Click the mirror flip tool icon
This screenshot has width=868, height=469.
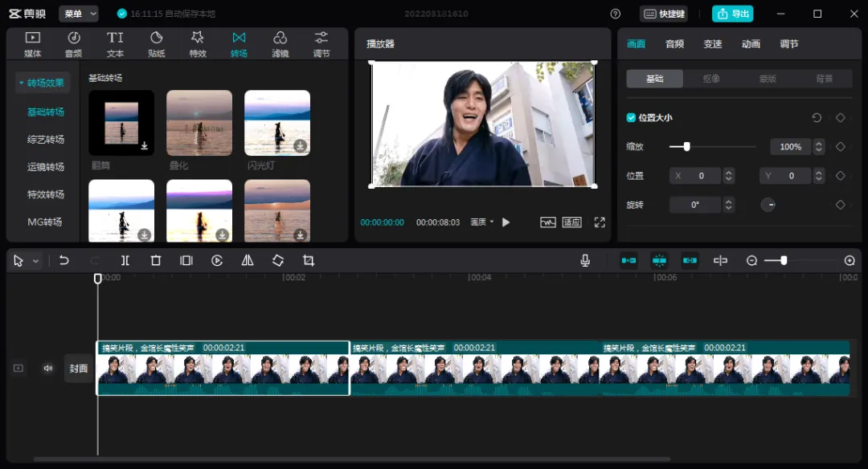click(x=248, y=260)
